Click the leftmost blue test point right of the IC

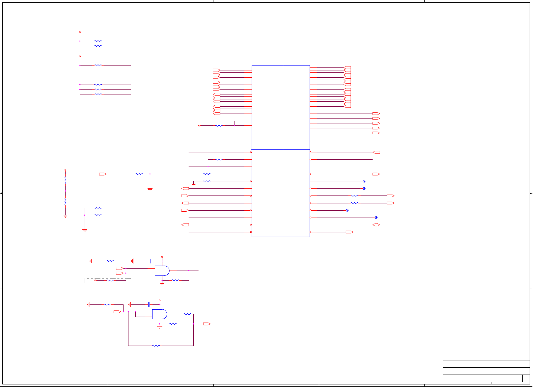click(x=347, y=210)
